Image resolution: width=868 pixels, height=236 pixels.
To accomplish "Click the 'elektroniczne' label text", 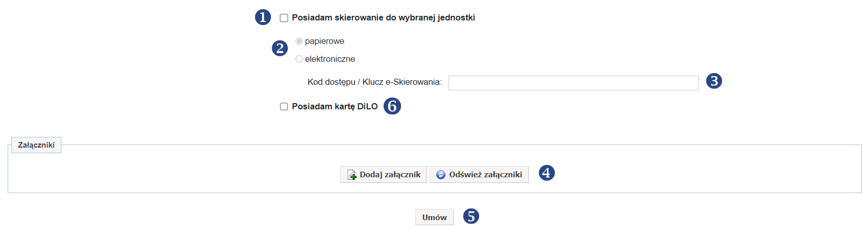I will 330,59.
